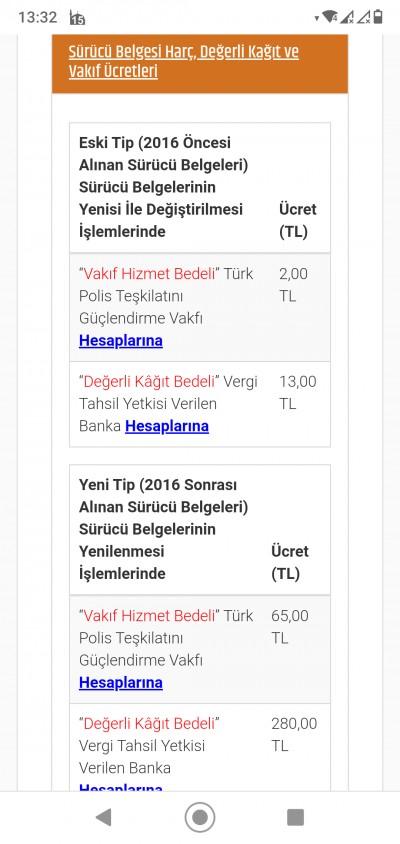400x844 pixels.
Task: Tap the Wi-Fi signal icon in status bar
Action: (329, 17)
